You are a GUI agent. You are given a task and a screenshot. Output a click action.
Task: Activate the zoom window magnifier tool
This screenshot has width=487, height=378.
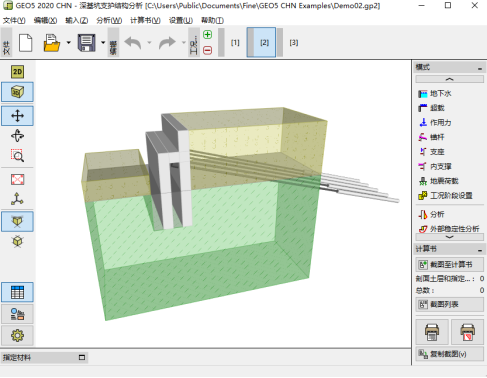tap(17, 156)
